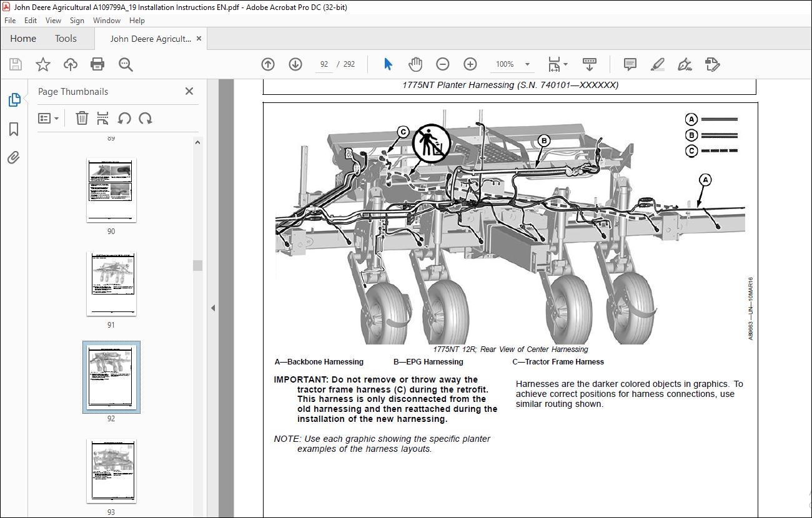The width and height of the screenshot is (812, 518).
Task: Close the Page Thumbnails panel
Action: tap(189, 91)
